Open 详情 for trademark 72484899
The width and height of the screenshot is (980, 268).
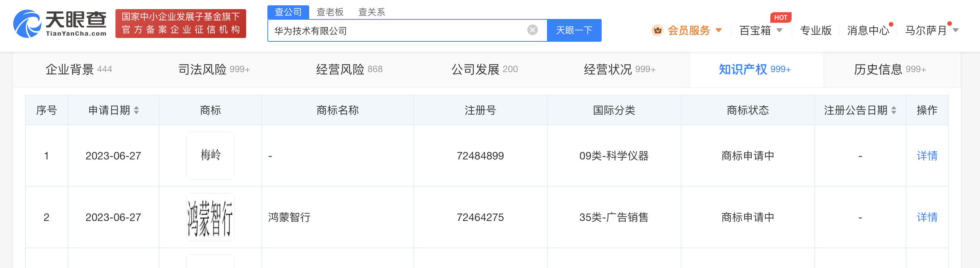(927, 156)
